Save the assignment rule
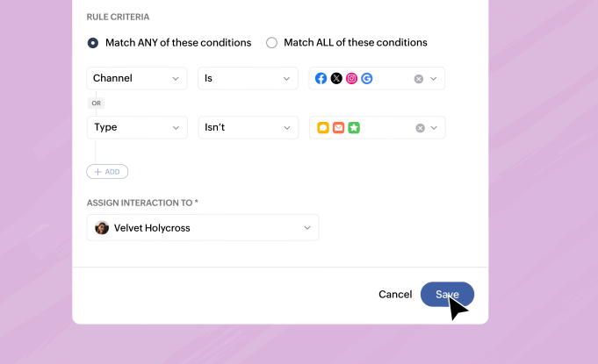This screenshot has height=364, width=598. (x=447, y=295)
